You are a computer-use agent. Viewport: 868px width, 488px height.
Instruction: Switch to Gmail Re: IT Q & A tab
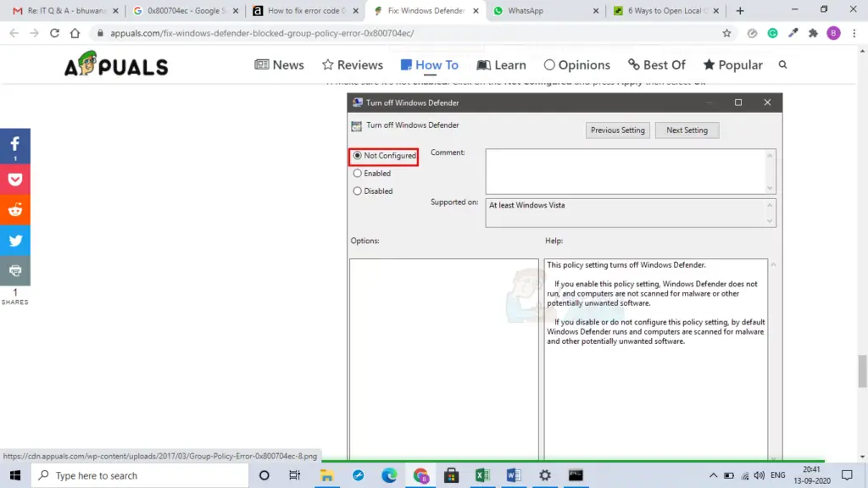[65, 10]
